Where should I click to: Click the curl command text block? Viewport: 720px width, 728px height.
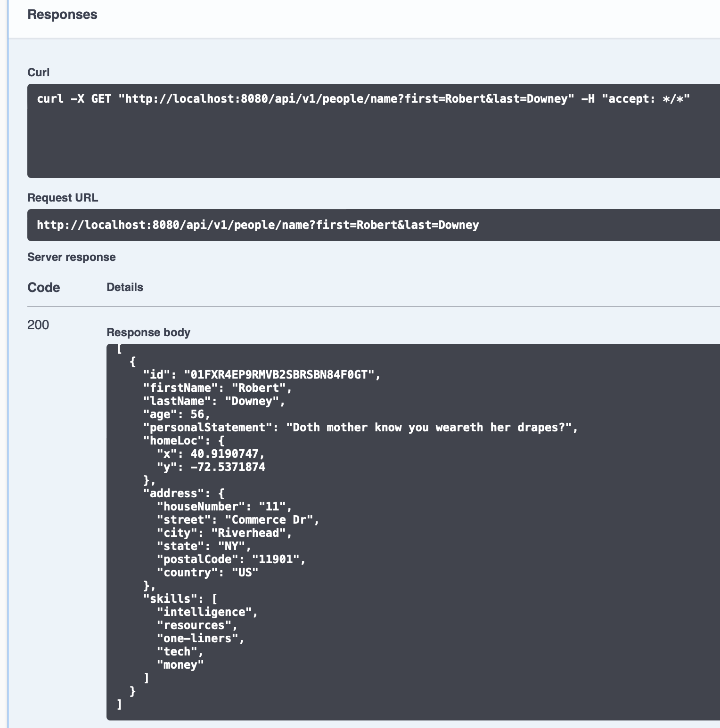[x=363, y=99]
